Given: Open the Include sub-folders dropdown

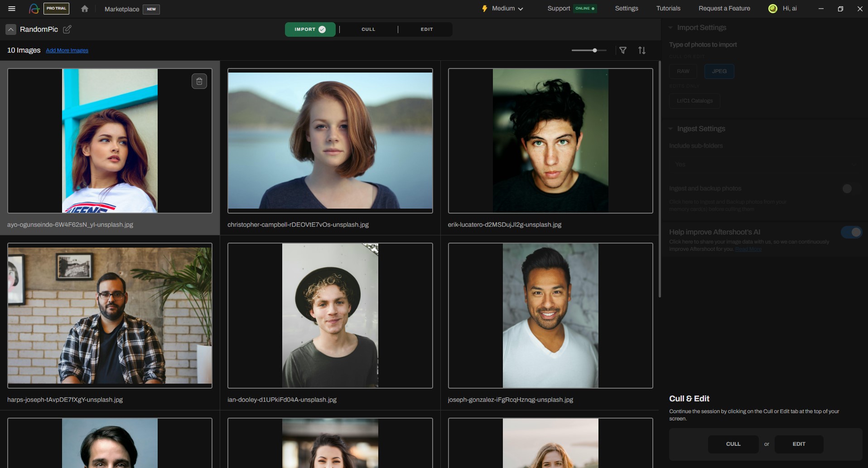Looking at the screenshot, I should (765, 164).
